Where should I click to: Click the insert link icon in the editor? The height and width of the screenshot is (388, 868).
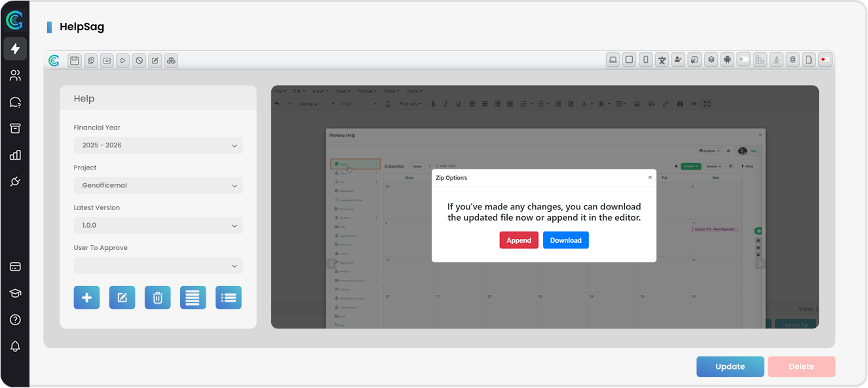click(666, 103)
